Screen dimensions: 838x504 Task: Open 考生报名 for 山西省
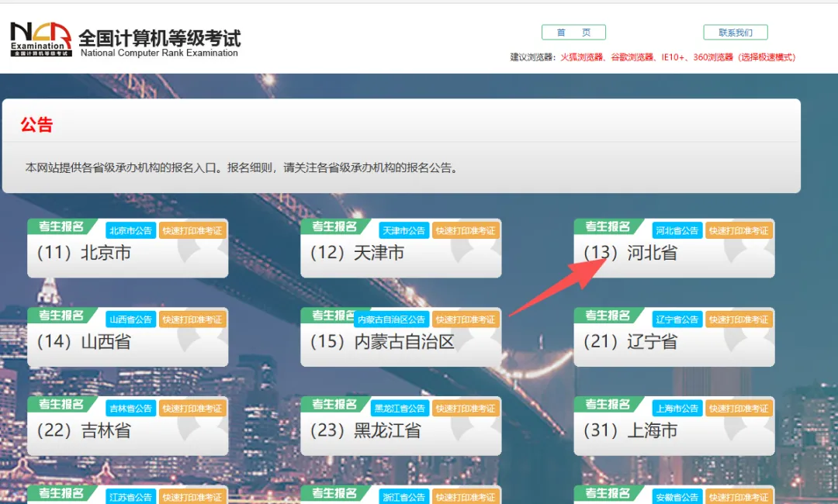(x=61, y=316)
